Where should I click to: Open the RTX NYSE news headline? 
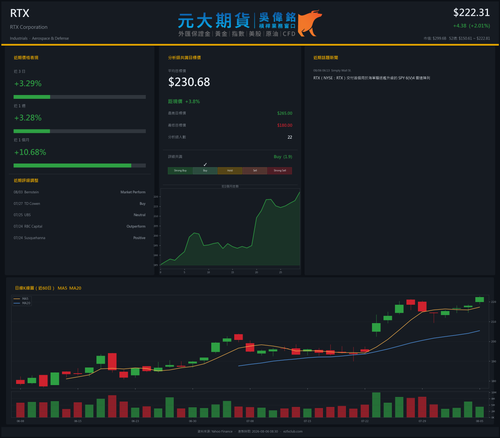click(x=371, y=78)
